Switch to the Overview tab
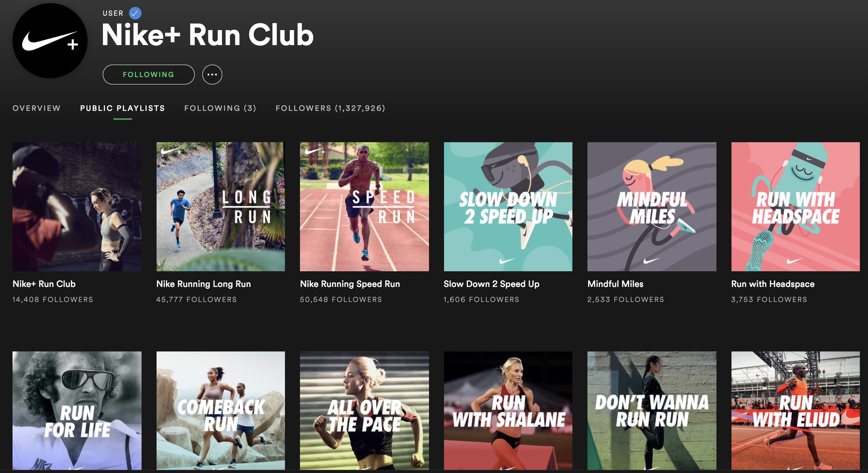 pos(36,108)
